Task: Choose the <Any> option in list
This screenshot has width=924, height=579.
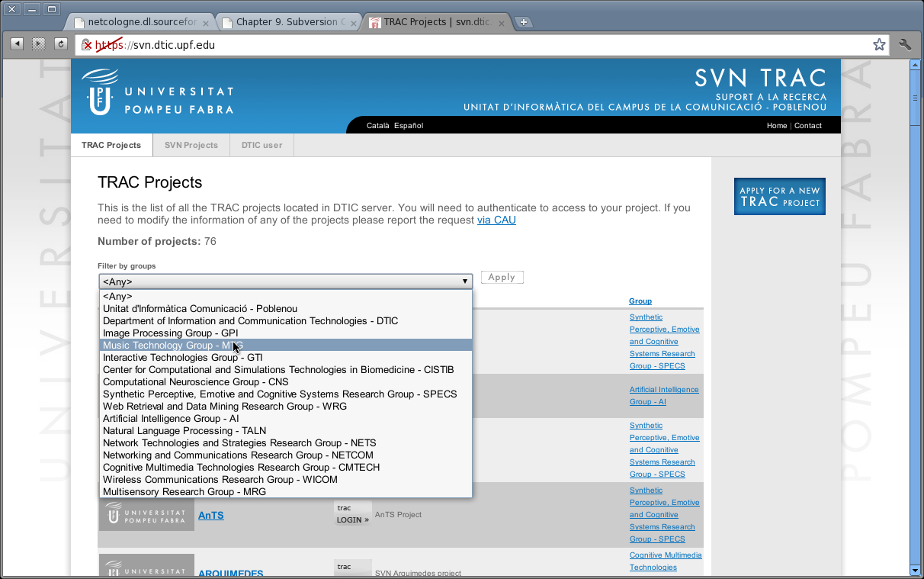Action: point(285,297)
